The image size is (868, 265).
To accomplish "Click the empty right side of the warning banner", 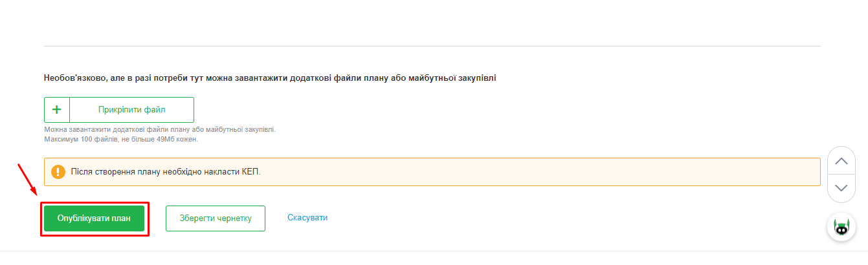I will (x=583, y=172).
